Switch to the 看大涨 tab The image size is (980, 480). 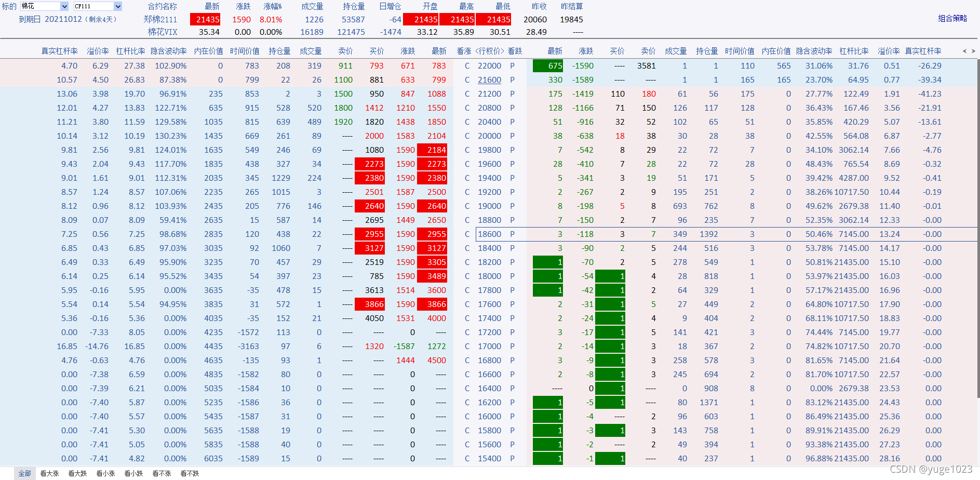pos(49,473)
